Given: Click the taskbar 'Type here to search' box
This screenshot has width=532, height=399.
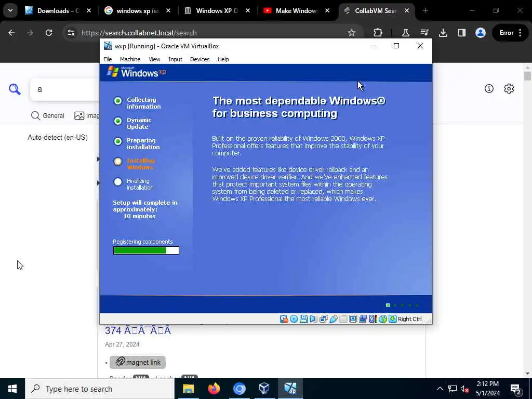Looking at the screenshot, I should (x=100, y=389).
